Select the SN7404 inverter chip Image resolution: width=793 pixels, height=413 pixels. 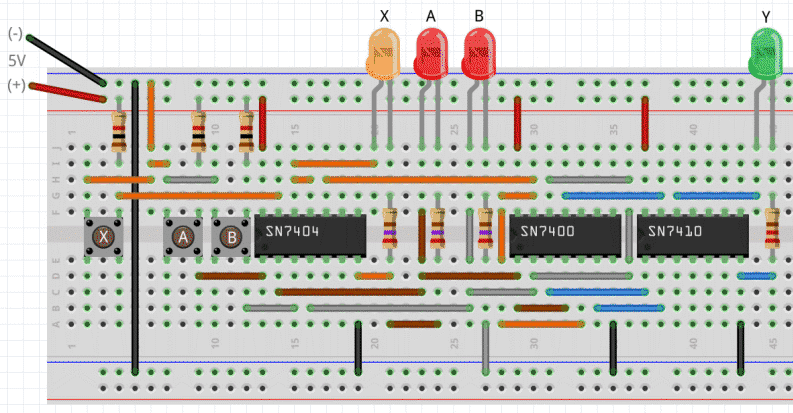point(308,233)
